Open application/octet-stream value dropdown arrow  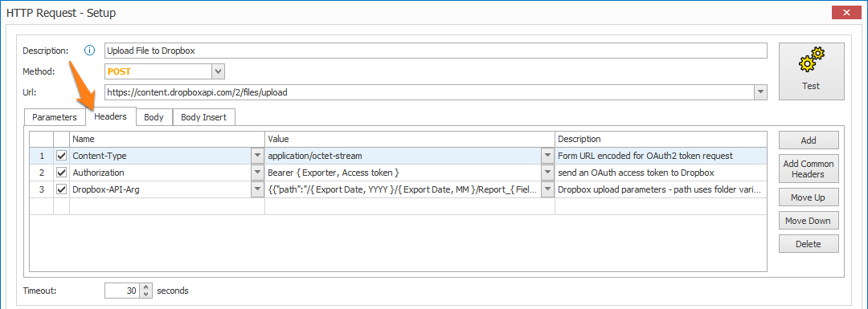[547, 156]
